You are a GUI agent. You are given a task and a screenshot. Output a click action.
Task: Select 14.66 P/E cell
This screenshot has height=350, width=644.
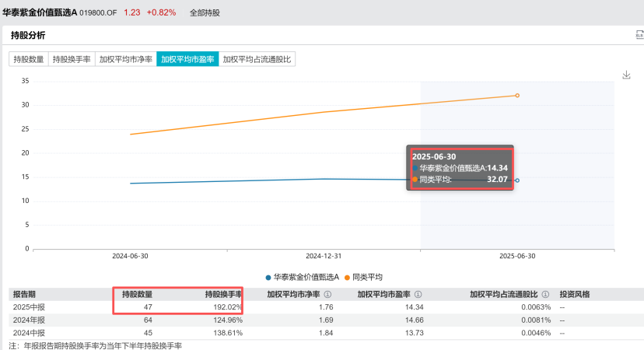pos(414,320)
